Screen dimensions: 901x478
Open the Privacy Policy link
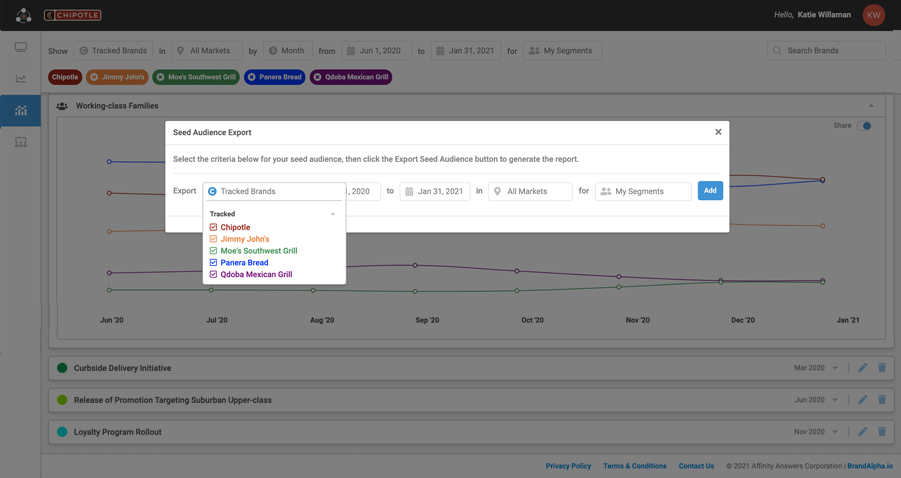coord(568,466)
